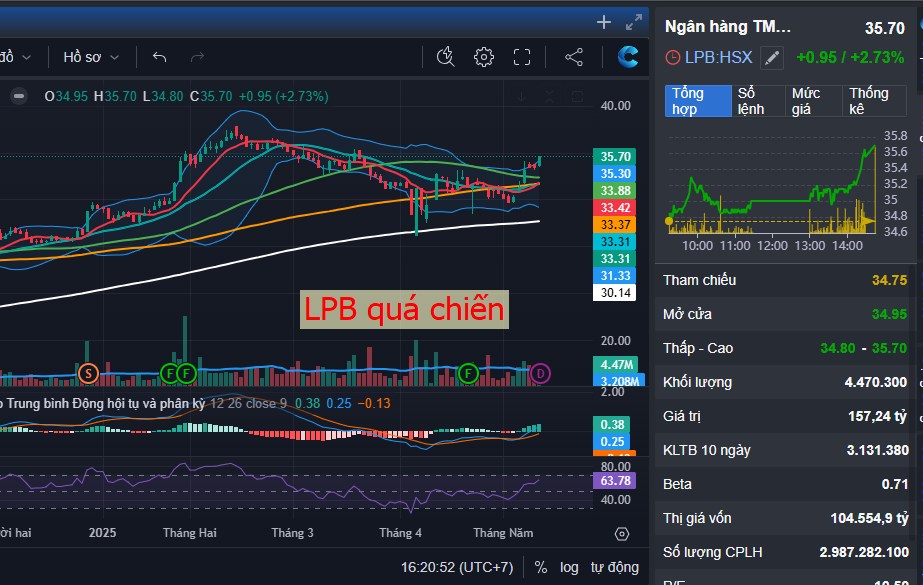Click the 33.42 red moving average label
The height and width of the screenshot is (585, 923).
(x=615, y=208)
